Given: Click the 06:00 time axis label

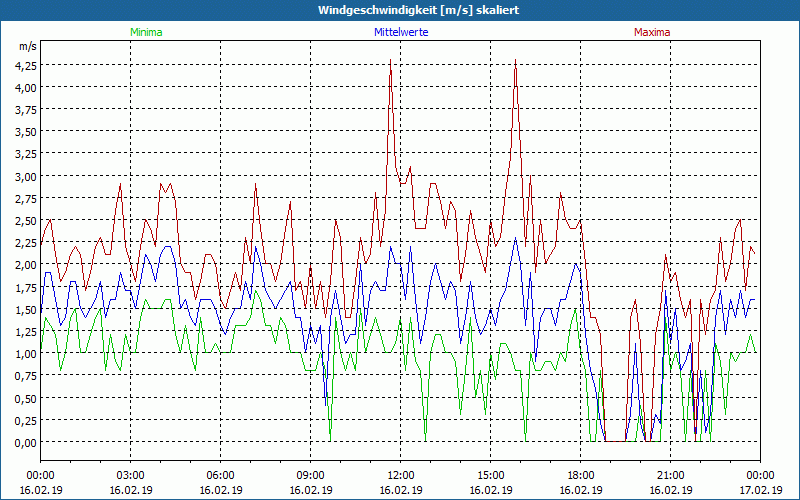Looking at the screenshot, I should tap(220, 476).
